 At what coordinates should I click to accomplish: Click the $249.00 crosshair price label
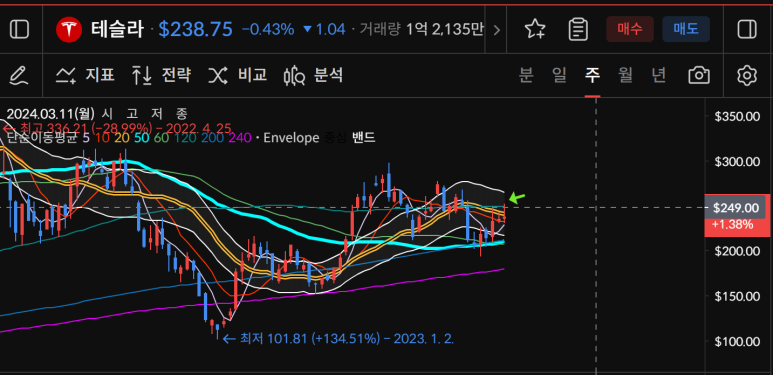coord(736,207)
